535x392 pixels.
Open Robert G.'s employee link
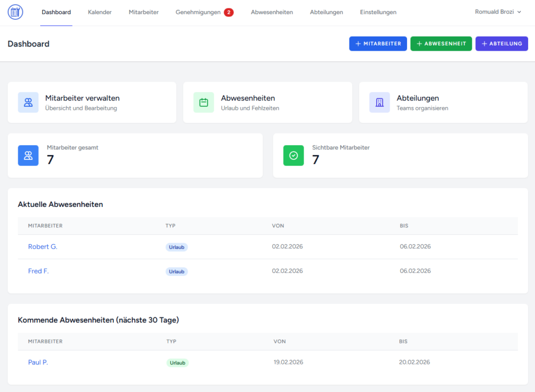(43, 247)
